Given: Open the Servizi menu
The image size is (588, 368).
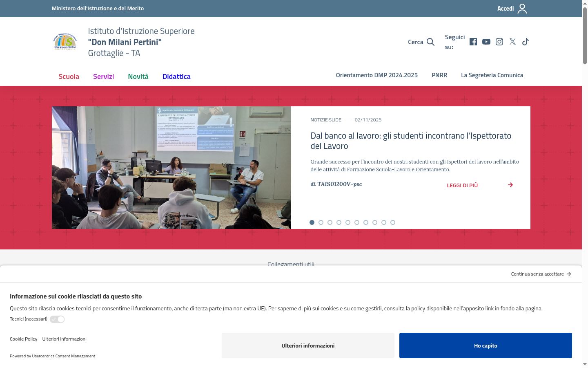Looking at the screenshot, I should 103,76.
